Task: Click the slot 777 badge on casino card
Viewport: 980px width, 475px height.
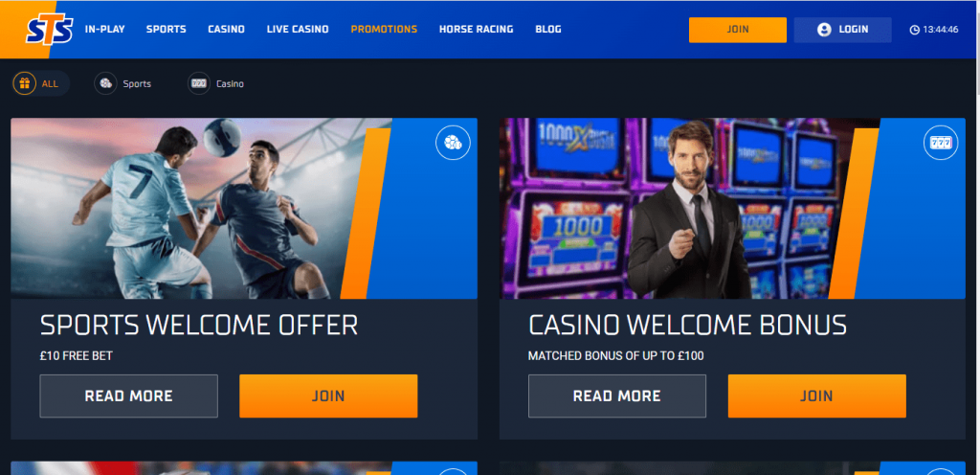Action: coord(941,143)
